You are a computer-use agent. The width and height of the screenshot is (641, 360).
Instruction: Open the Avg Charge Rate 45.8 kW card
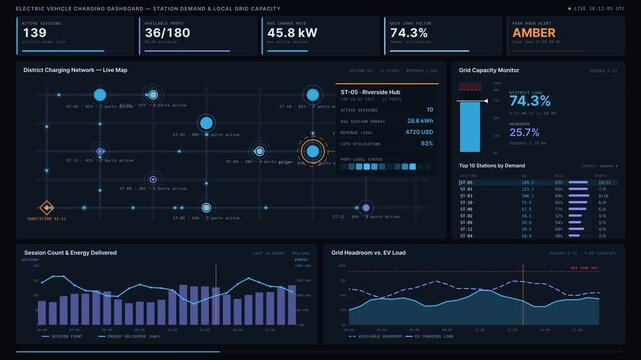point(320,36)
